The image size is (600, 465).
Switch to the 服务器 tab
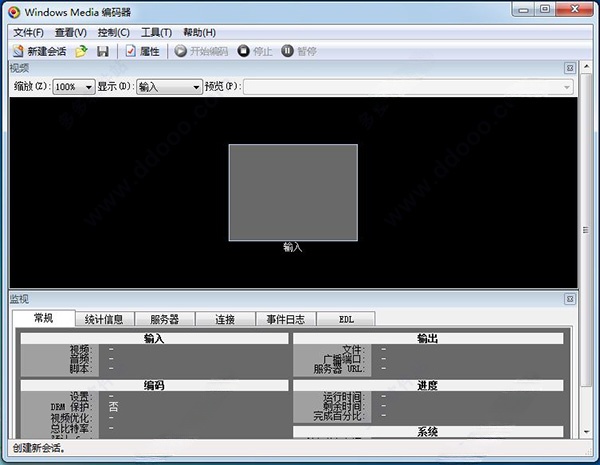[165, 319]
